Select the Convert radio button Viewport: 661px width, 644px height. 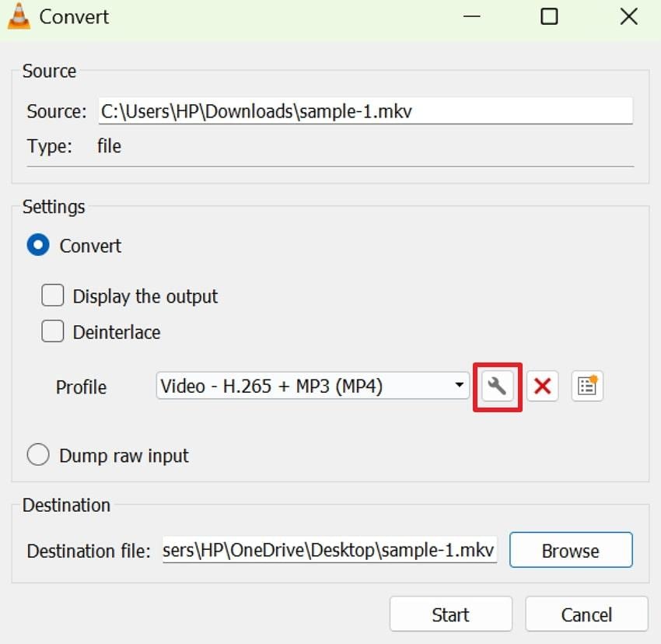click(37, 244)
